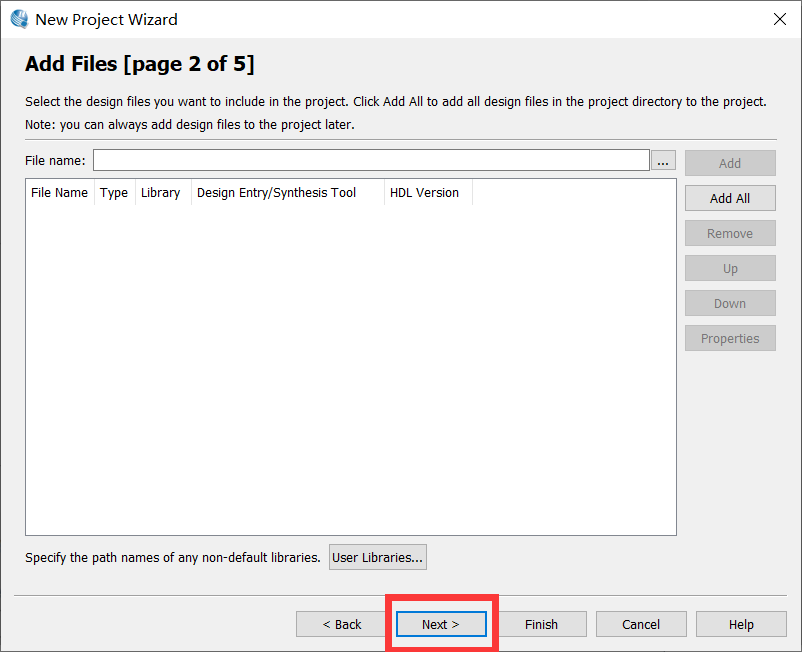Open Help for the wizard
The image size is (802, 652).
[x=741, y=624]
